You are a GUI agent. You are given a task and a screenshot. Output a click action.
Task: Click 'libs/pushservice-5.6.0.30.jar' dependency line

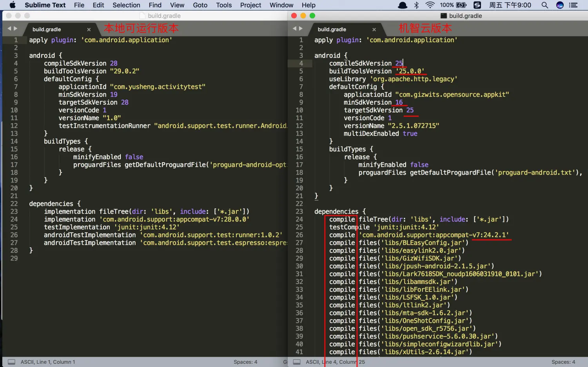pyautogui.click(x=414, y=336)
